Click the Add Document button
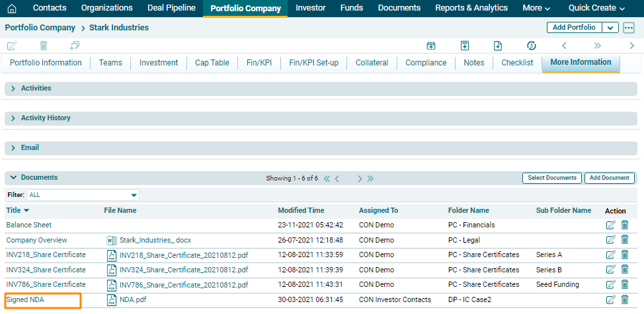644x314 pixels. 609,178
